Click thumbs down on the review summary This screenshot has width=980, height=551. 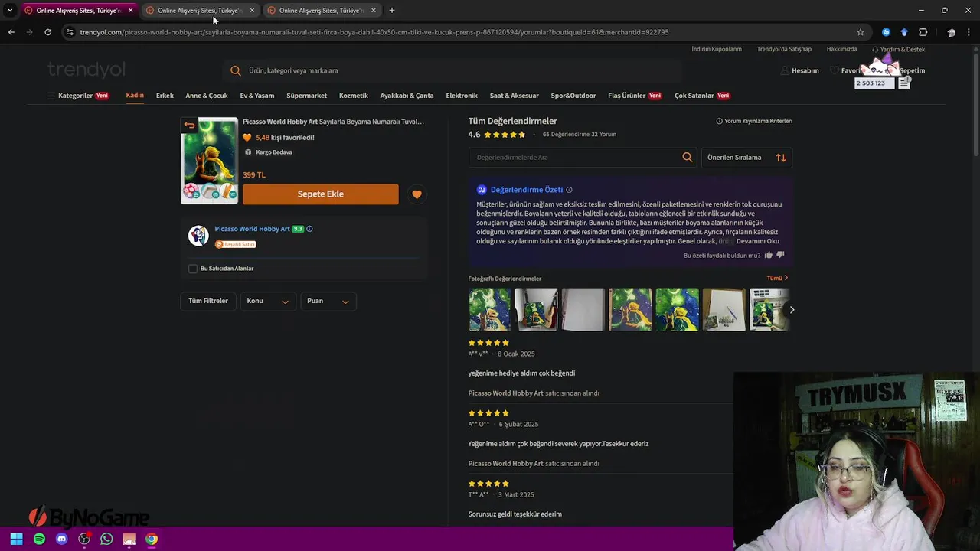tap(780, 255)
